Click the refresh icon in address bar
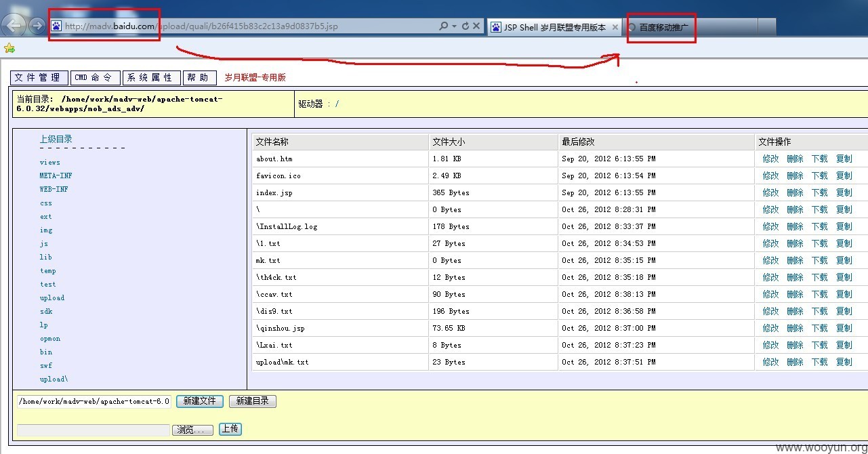This screenshot has width=868, height=454. pyautogui.click(x=465, y=26)
